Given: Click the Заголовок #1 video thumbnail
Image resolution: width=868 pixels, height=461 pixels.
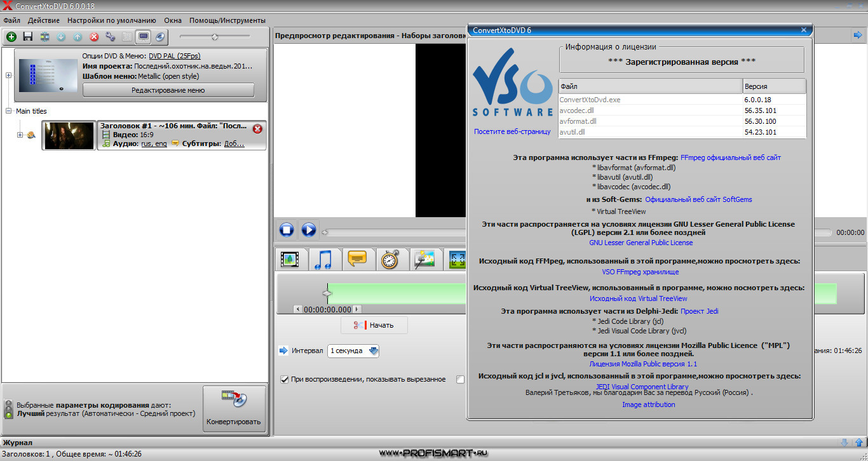Looking at the screenshot, I should click(69, 135).
